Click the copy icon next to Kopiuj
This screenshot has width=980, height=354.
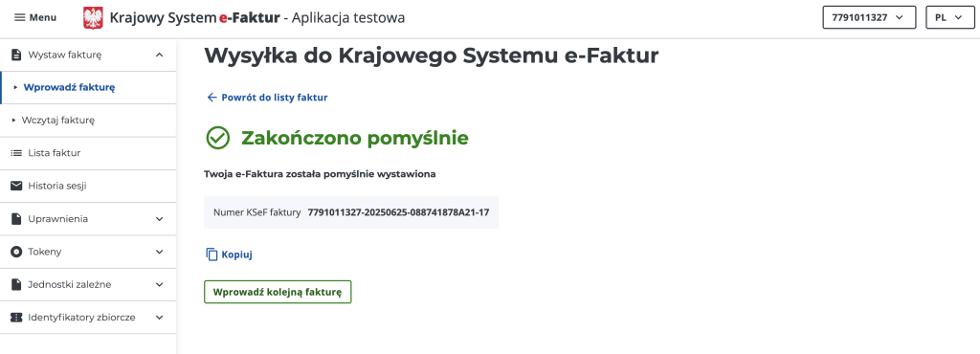212,254
